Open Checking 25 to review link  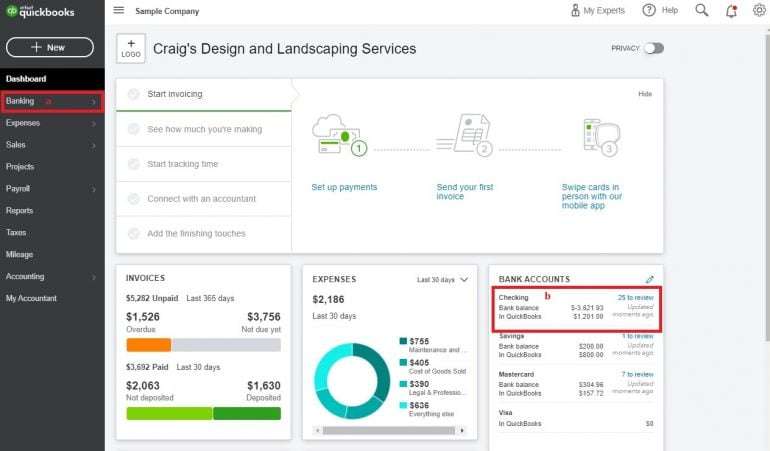(x=635, y=298)
